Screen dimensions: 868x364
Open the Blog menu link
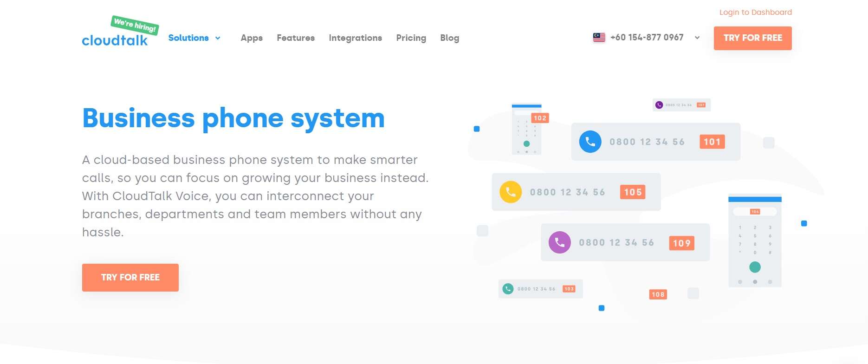coord(450,38)
